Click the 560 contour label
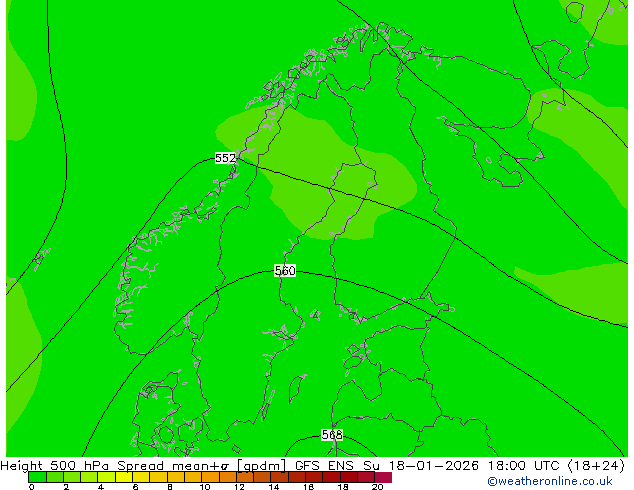 pyautogui.click(x=285, y=270)
